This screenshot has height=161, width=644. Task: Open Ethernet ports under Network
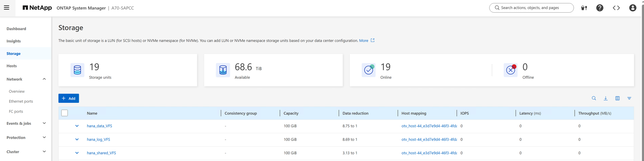click(x=21, y=101)
